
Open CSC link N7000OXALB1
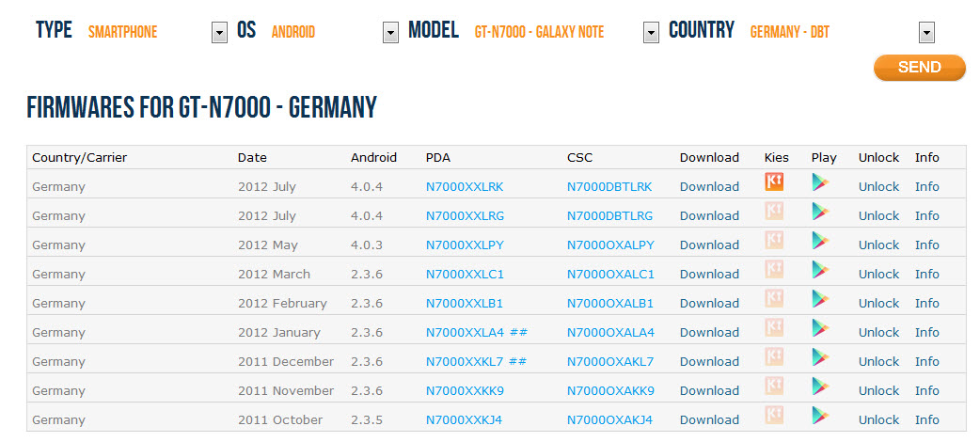coord(610,303)
